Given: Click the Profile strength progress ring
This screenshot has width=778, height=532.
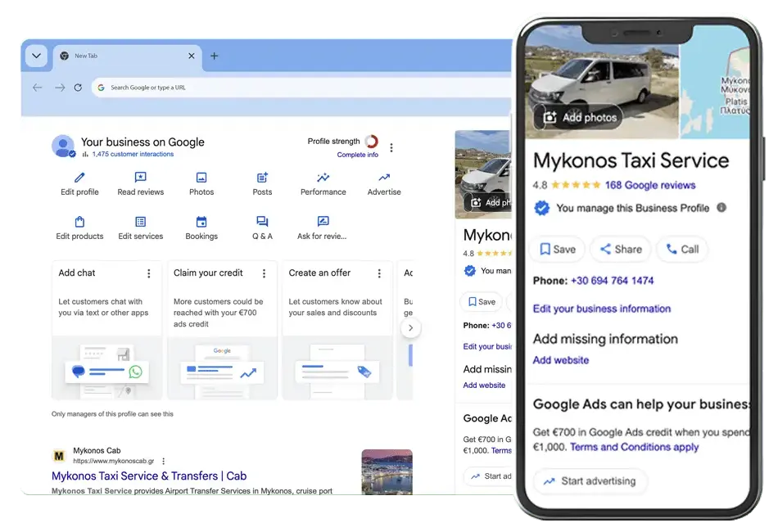Looking at the screenshot, I should point(372,142).
